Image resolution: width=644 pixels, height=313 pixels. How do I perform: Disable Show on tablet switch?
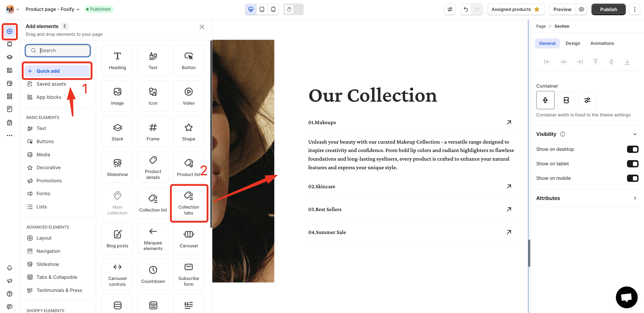[x=632, y=164]
